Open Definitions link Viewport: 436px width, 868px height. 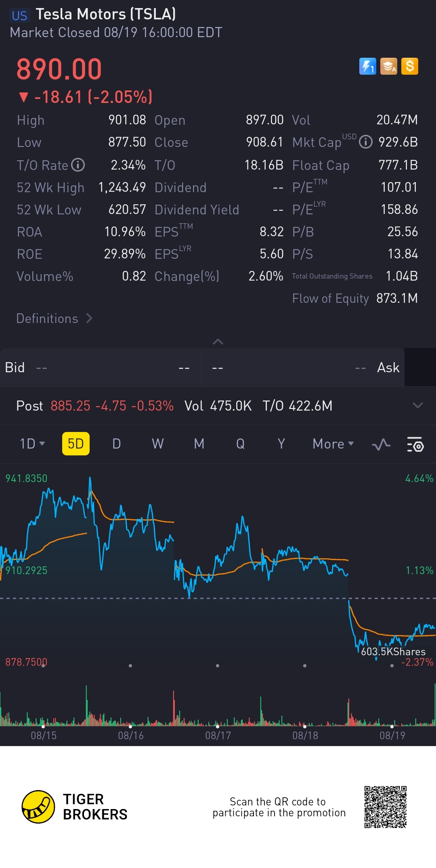pyautogui.click(x=55, y=319)
